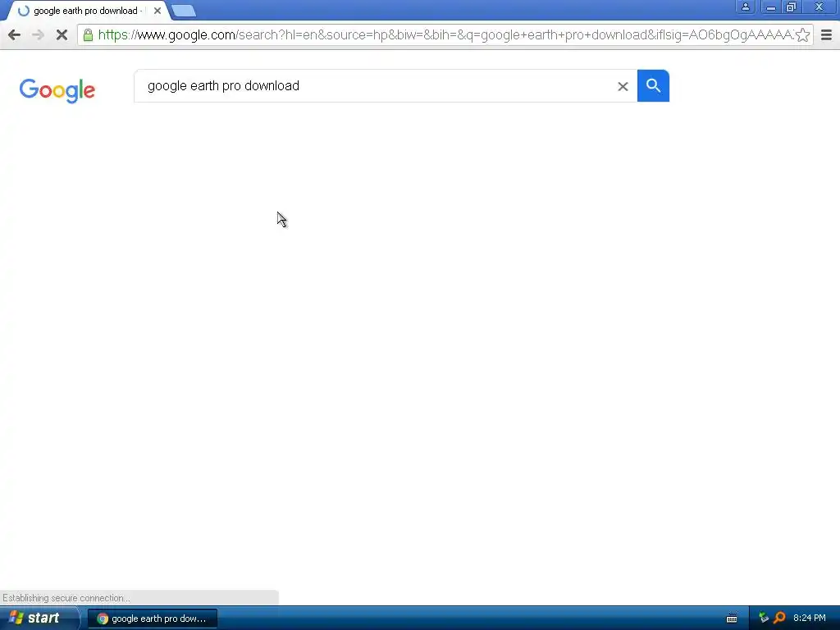Image resolution: width=840 pixels, height=630 pixels.
Task: Focus the Google search input field
Action: pyautogui.click(x=375, y=85)
